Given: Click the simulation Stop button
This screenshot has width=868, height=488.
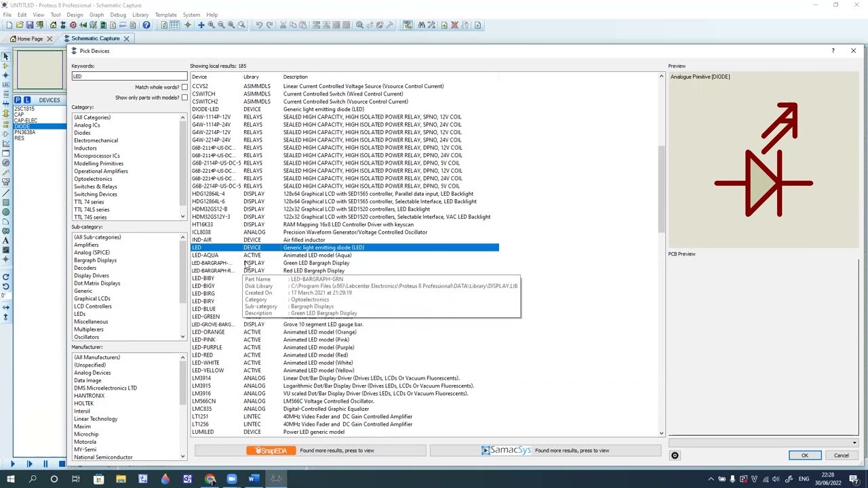Looking at the screenshot, I should (x=62, y=464).
